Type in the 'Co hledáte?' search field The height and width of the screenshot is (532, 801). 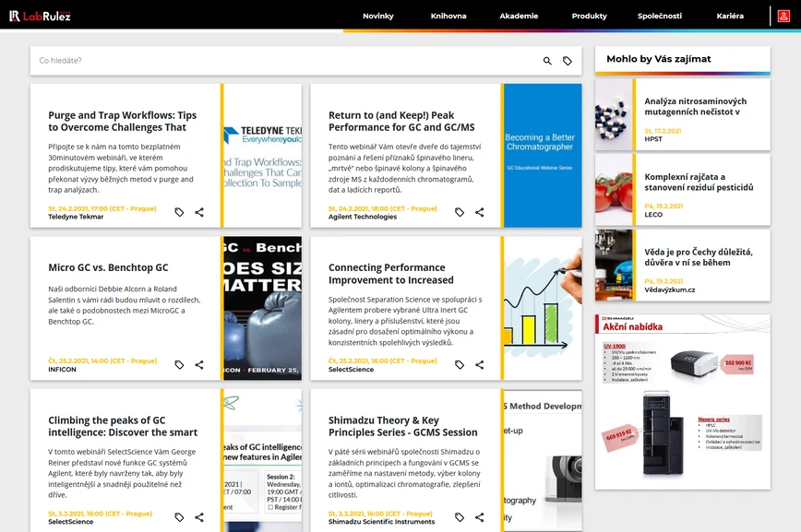point(277,61)
